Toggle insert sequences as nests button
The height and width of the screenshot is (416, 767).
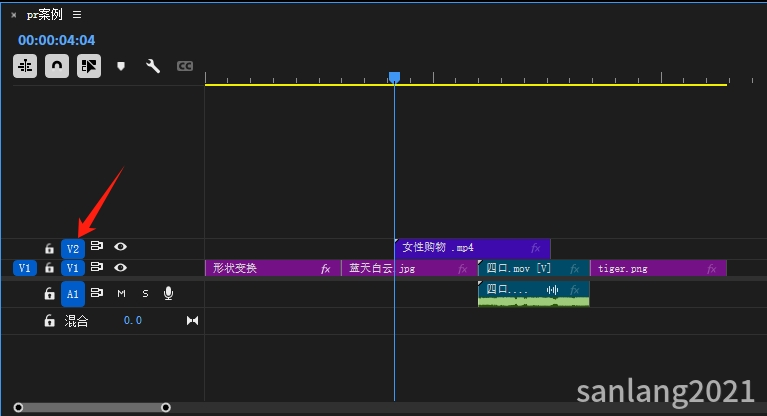coord(25,66)
